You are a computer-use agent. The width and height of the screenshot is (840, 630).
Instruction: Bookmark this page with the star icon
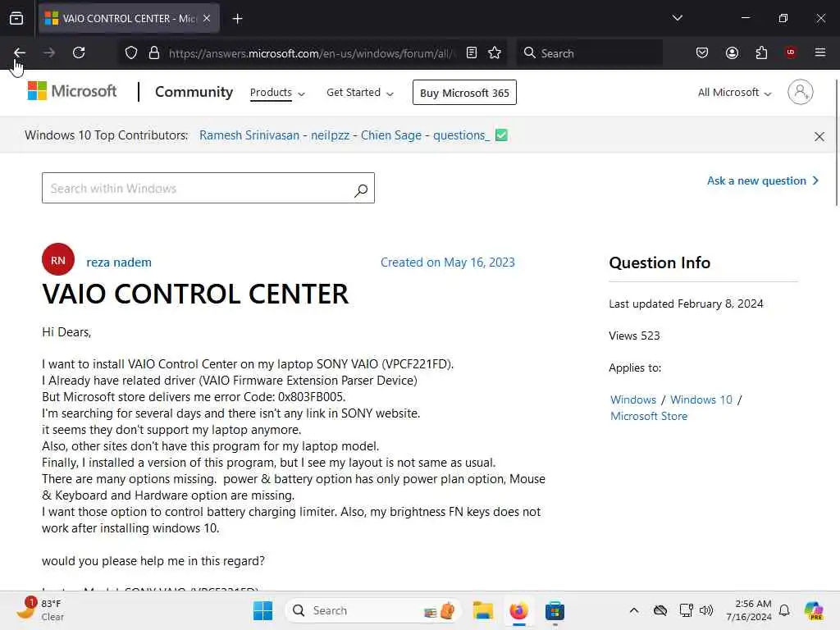tap(495, 52)
